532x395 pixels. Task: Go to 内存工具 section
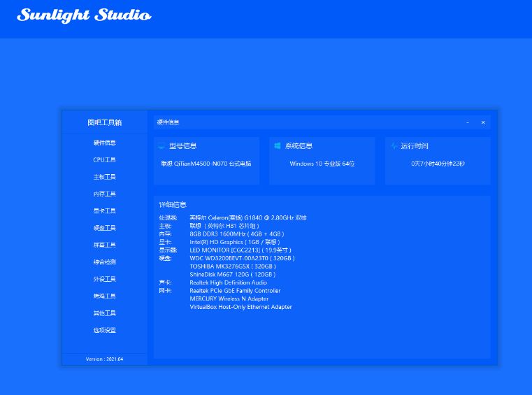pos(104,194)
